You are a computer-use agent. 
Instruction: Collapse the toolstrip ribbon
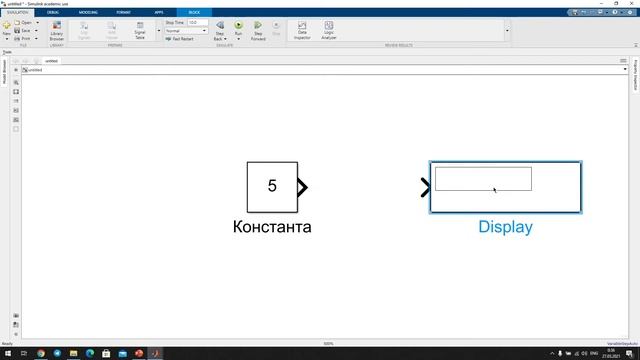pos(636,45)
